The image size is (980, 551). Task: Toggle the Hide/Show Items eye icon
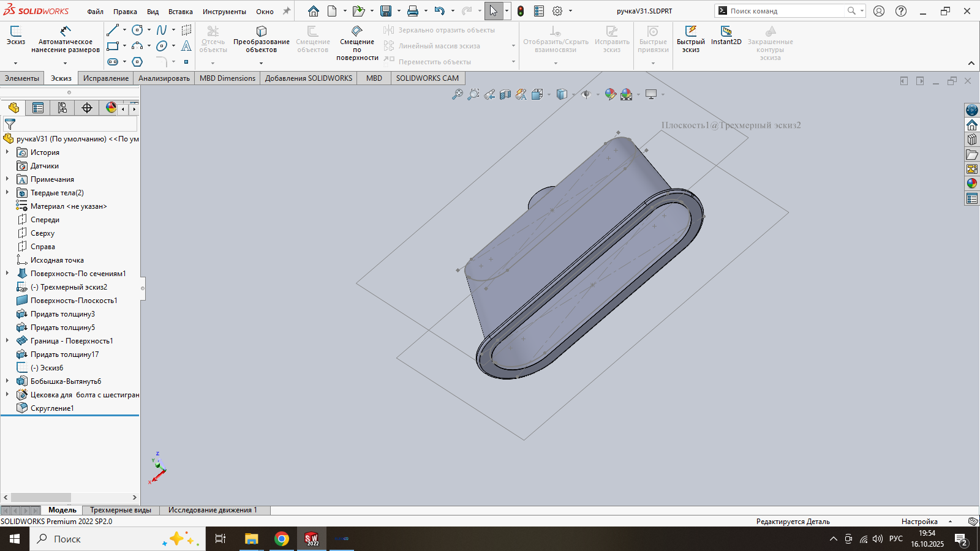pos(586,94)
